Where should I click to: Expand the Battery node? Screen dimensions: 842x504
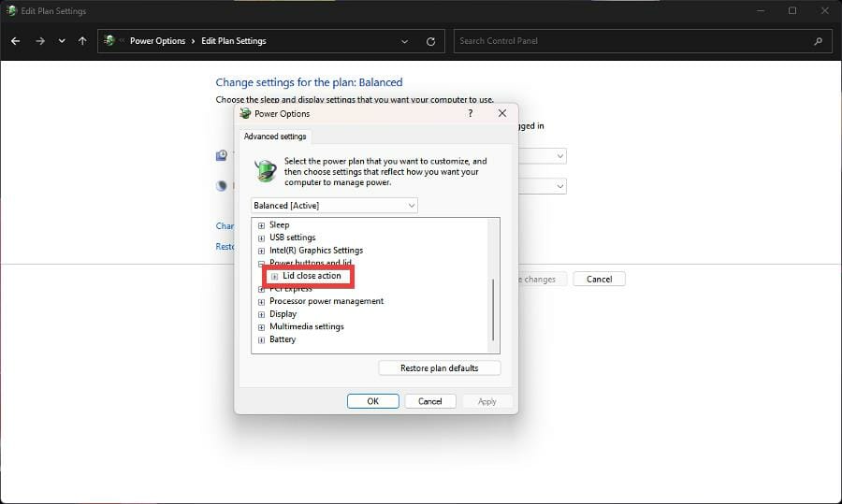pyautogui.click(x=262, y=339)
